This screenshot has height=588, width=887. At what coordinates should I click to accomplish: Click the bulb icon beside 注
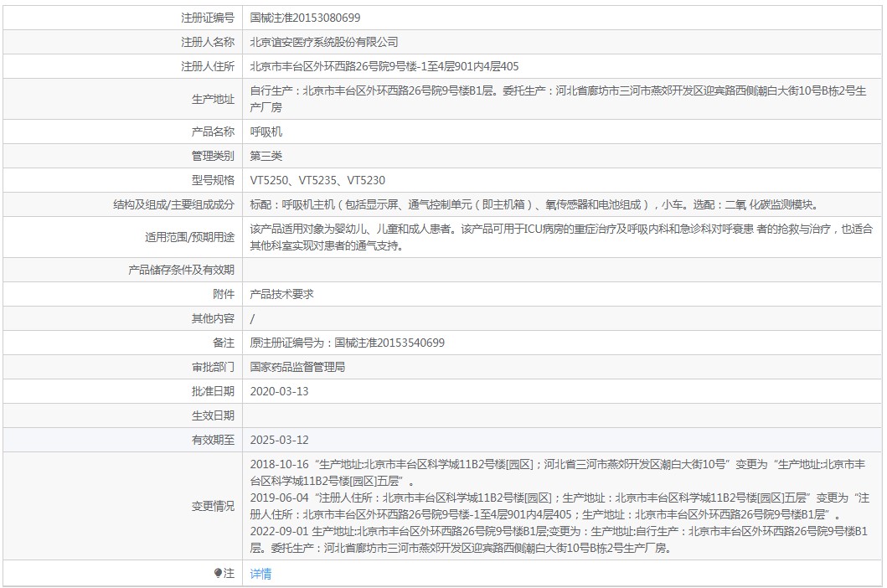[219, 573]
